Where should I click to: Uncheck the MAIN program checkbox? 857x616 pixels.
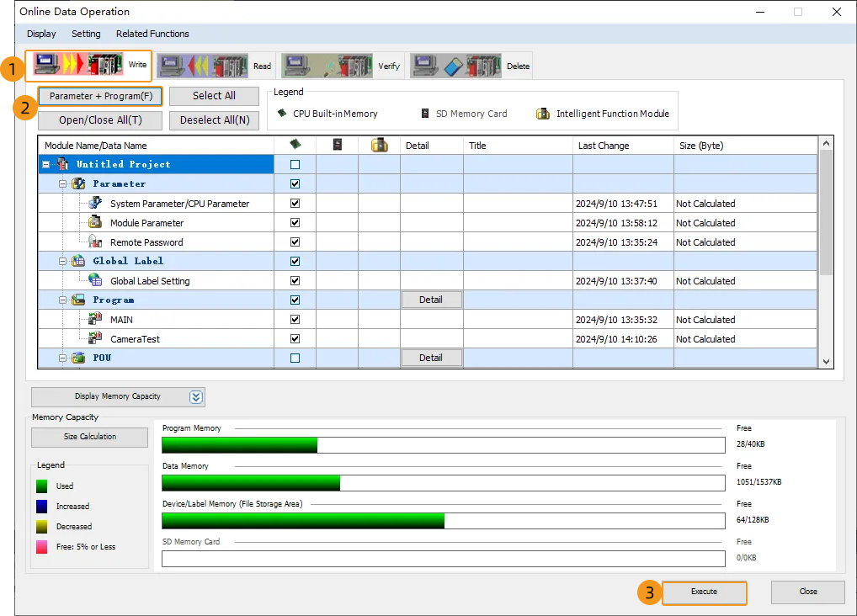tap(295, 320)
